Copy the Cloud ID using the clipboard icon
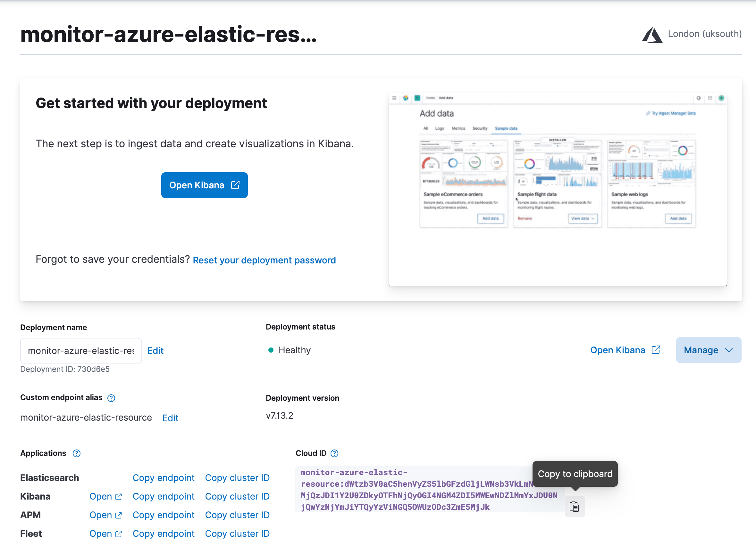 574,506
